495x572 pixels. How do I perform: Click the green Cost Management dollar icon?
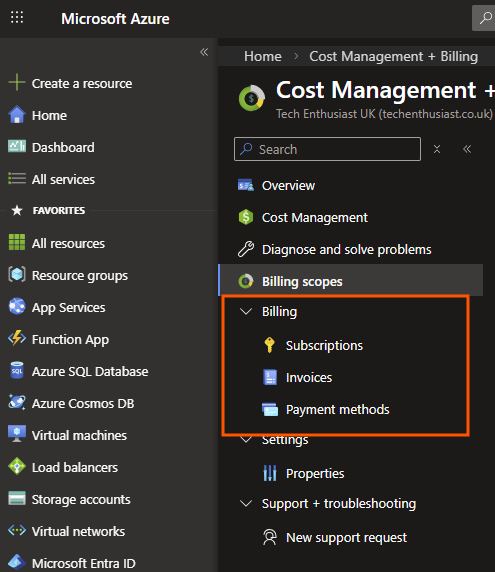(x=246, y=217)
